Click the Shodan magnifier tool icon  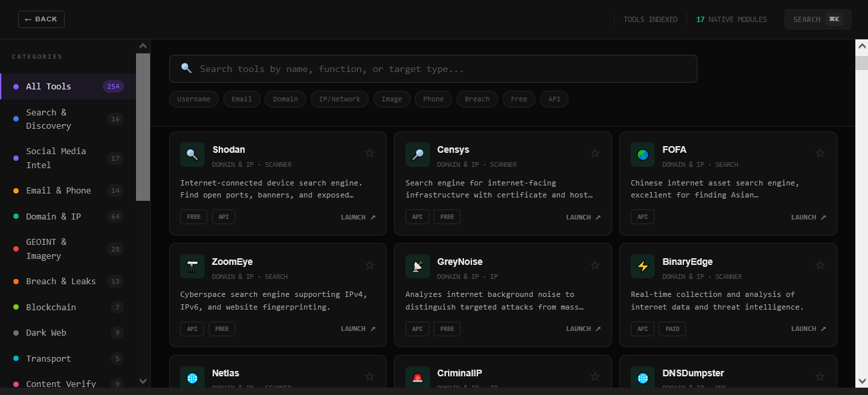192,154
